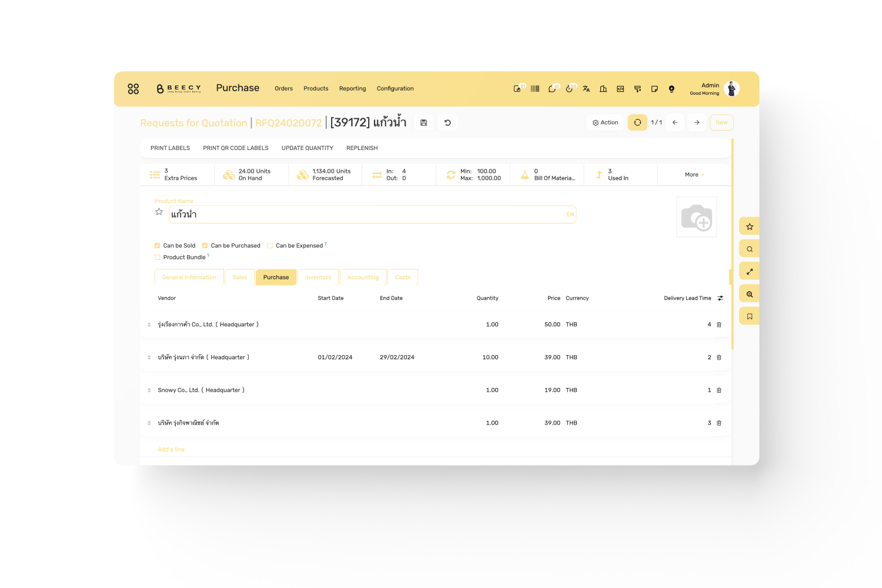Image resolution: width=882 pixels, height=588 pixels.
Task: Click the PRINT LABELS button
Action: click(170, 148)
